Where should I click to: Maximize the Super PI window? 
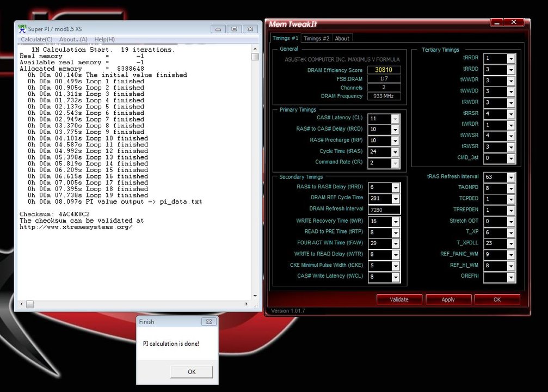[x=234, y=29]
